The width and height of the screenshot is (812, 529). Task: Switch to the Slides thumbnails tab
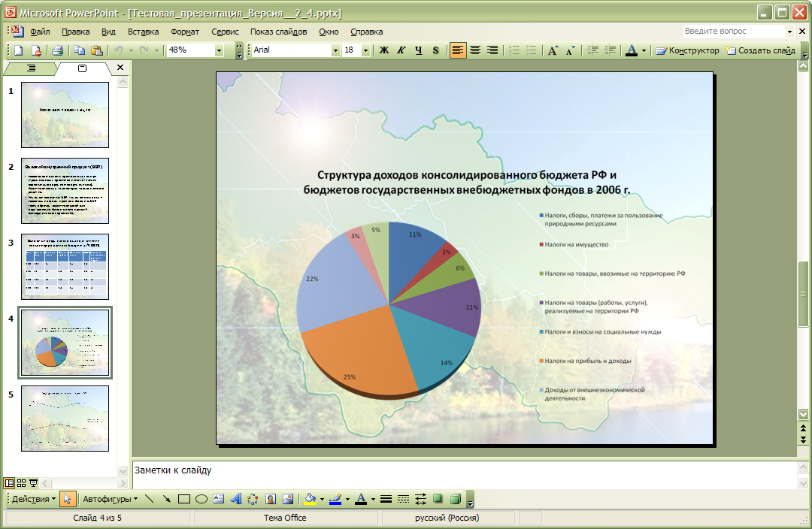(x=83, y=68)
